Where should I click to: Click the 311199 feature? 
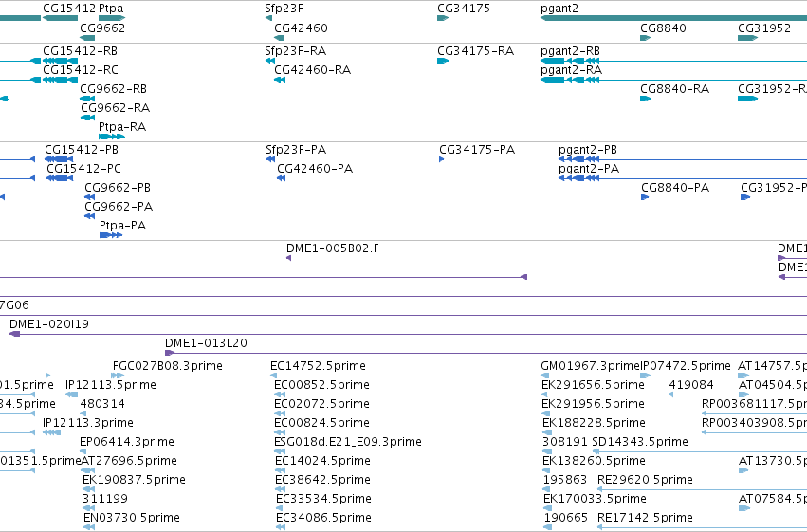pos(88,508)
